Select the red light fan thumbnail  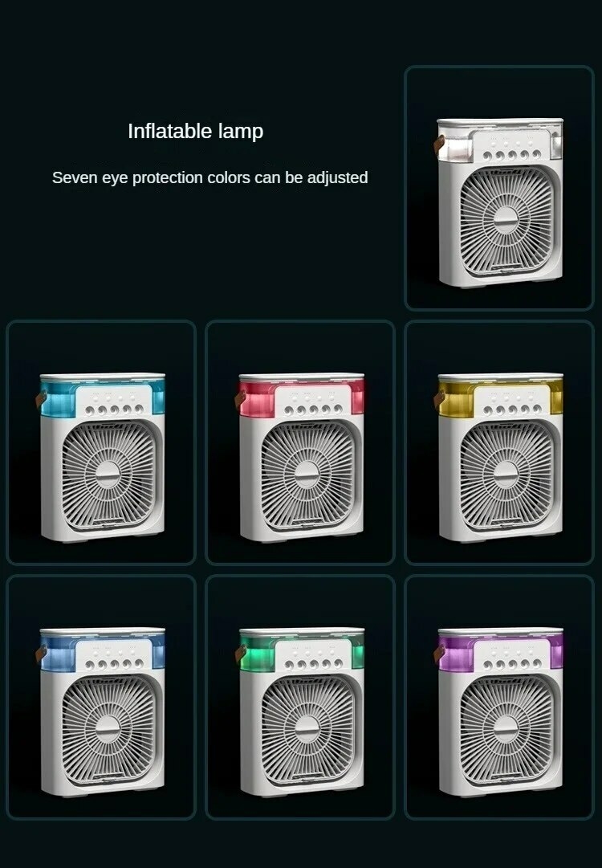click(300, 442)
